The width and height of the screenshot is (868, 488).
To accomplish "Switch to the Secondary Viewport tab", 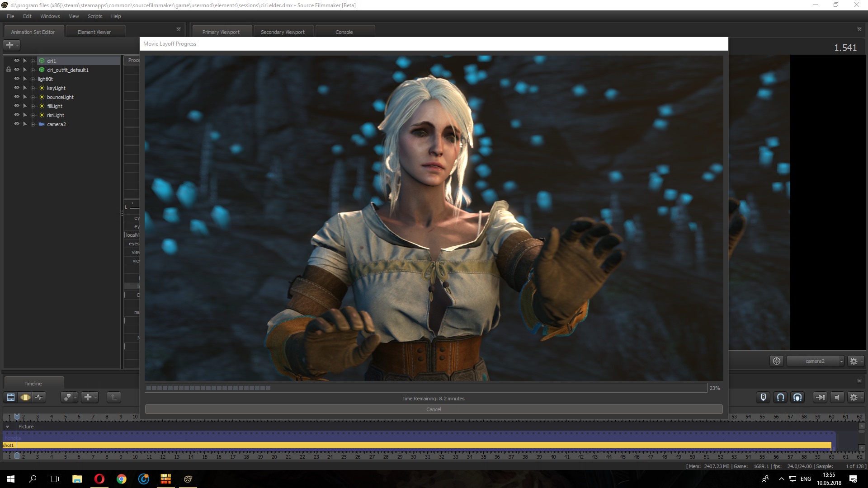I will click(283, 32).
